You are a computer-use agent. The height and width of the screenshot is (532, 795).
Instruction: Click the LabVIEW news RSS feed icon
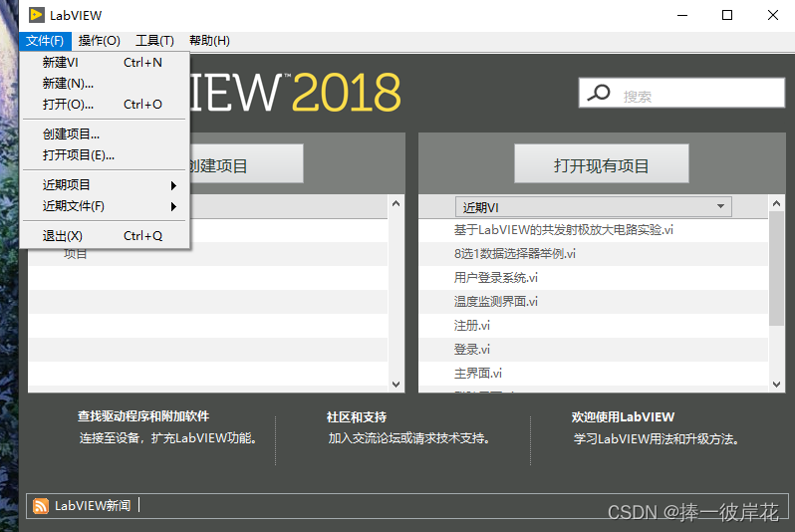(x=41, y=506)
